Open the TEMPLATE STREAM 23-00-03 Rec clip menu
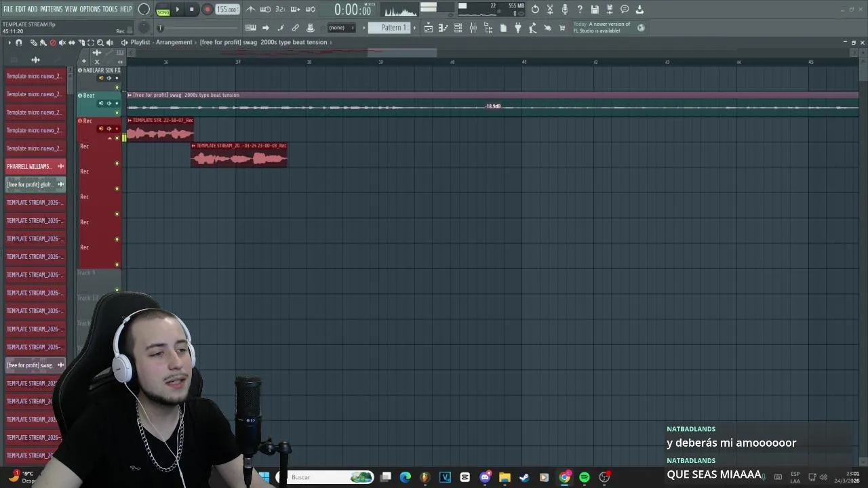This screenshot has width=868, height=488. tap(193, 146)
